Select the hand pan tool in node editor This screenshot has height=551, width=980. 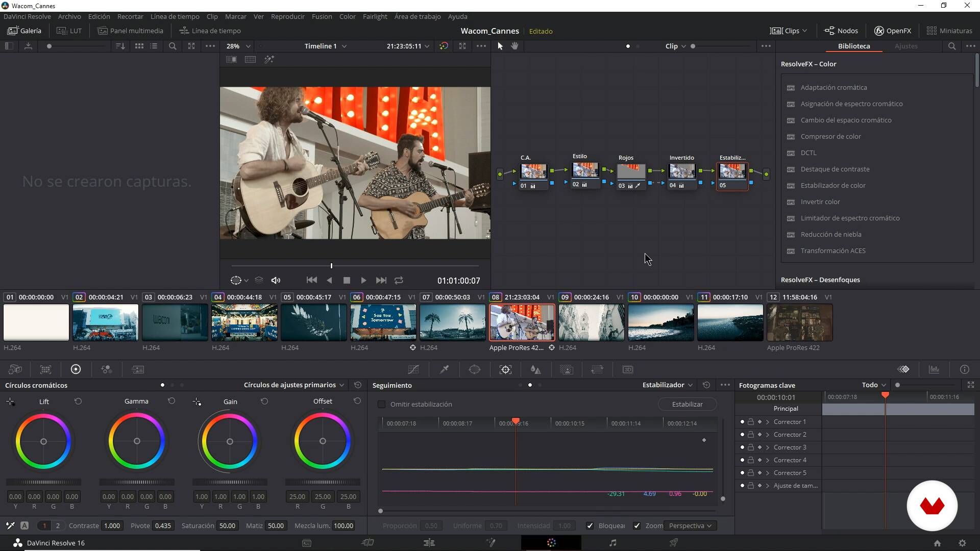pos(514,46)
